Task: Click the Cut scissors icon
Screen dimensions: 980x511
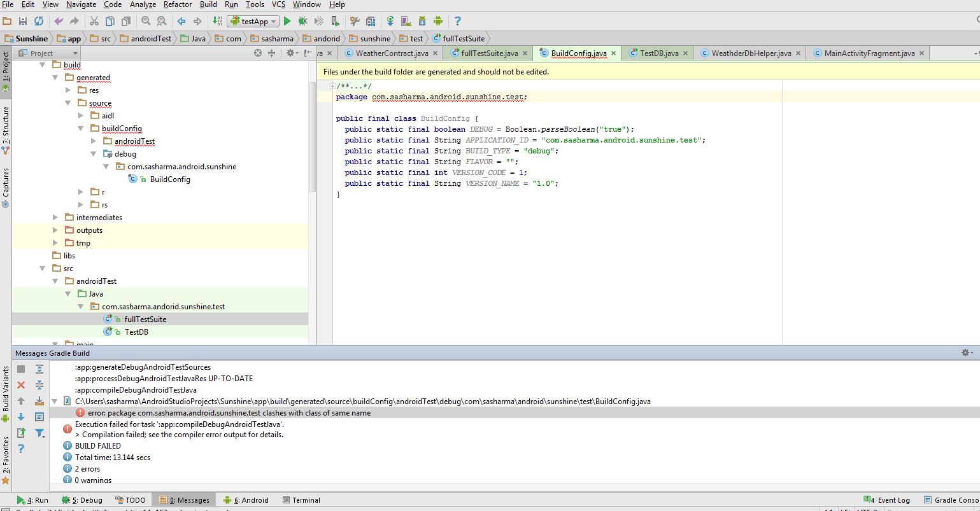Action: tap(94, 21)
